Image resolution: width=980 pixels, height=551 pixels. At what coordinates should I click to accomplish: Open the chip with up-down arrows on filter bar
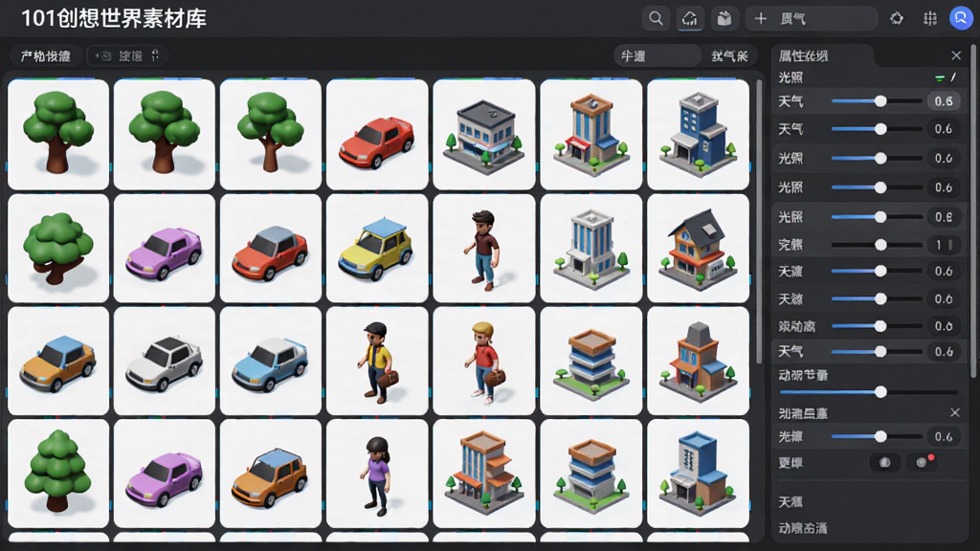[x=127, y=56]
